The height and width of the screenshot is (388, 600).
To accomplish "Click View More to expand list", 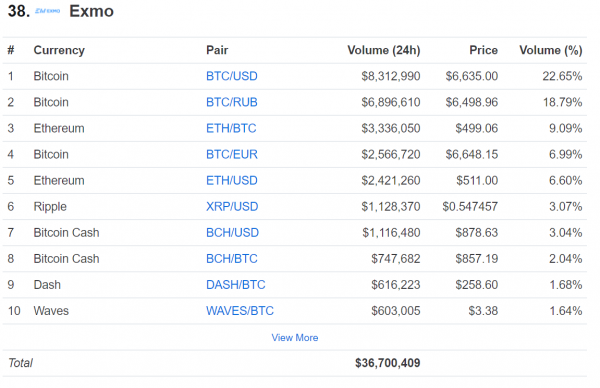I will click(x=295, y=337).
